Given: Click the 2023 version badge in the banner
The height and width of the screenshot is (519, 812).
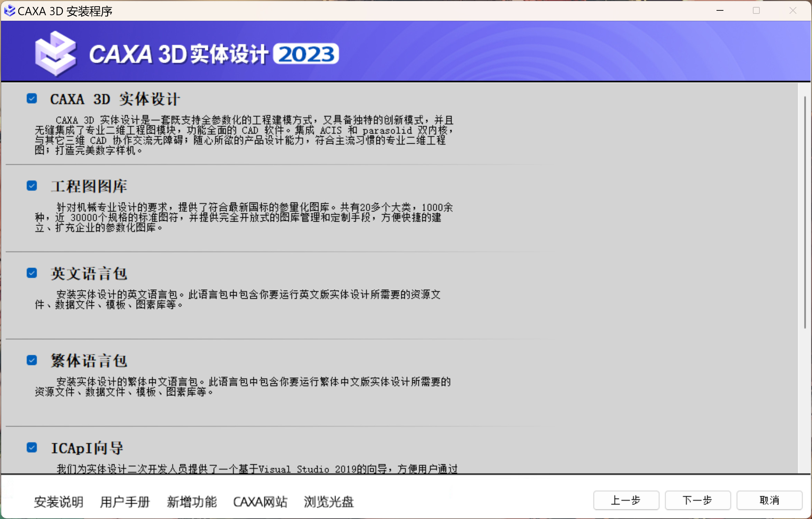Looking at the screenshot, I should coord(306,54).
